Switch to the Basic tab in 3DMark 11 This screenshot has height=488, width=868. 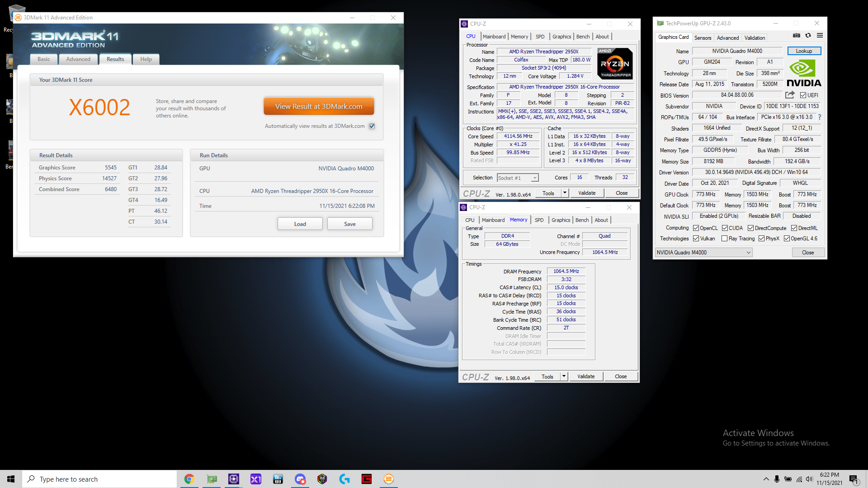click(44, 59)
